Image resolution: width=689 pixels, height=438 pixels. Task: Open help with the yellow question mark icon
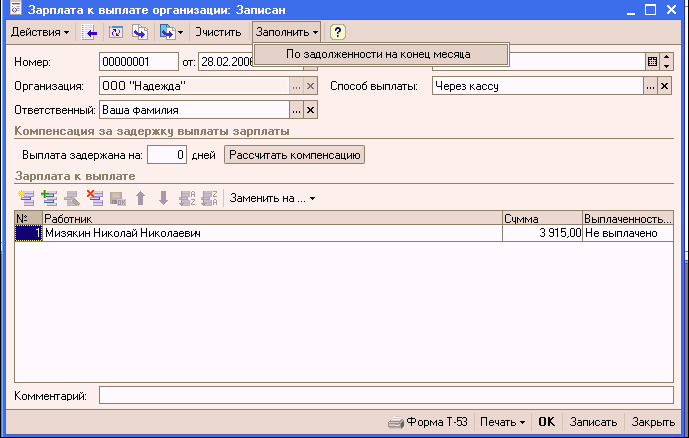click(x=338, y=32)
